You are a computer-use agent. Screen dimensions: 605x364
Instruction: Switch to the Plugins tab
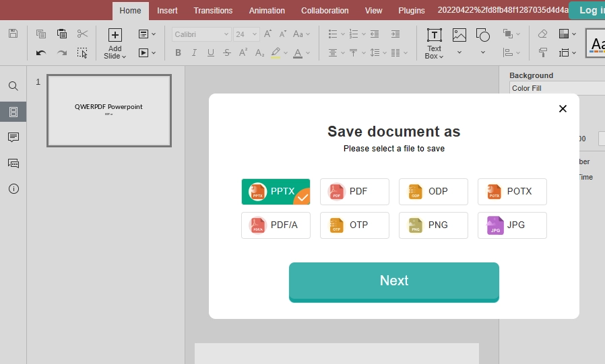click(x=412, y=11)
